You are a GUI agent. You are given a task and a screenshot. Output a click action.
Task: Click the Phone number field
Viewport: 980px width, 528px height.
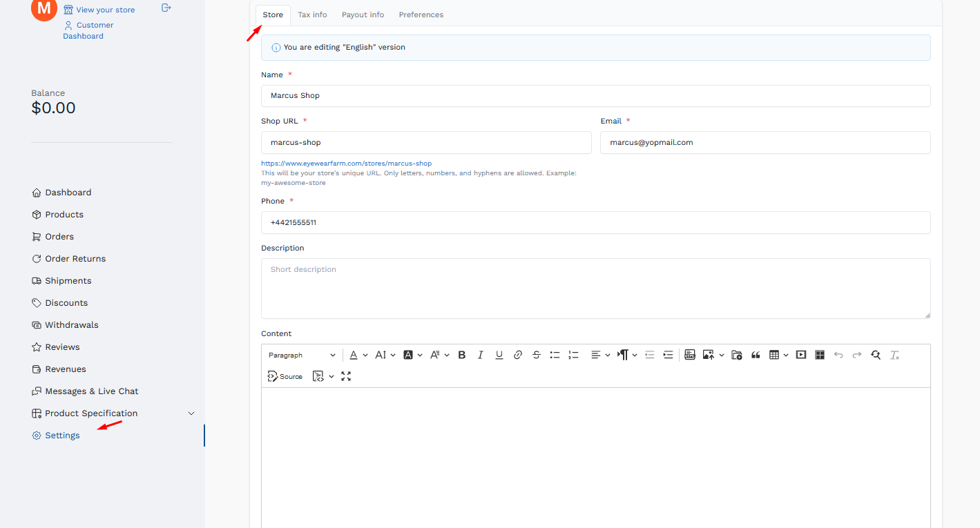pyautogui.click(x=595, y=223)
